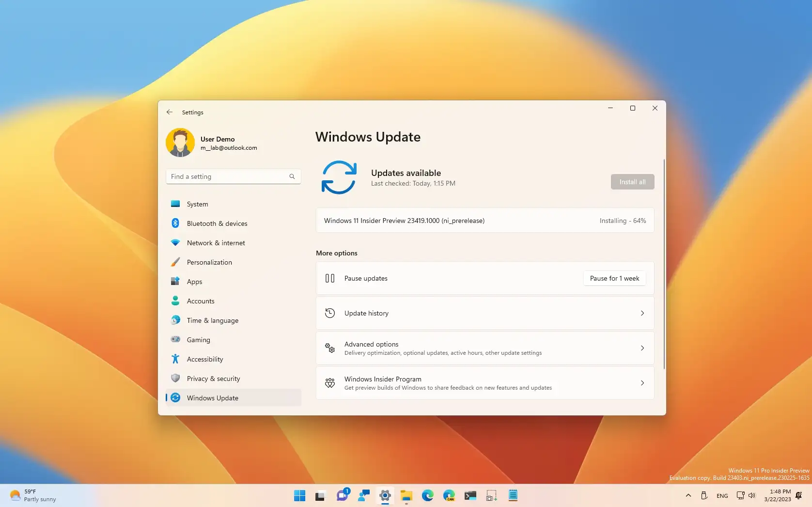Pause updates for 1 week
Image resolution: width=812 pixels, height=507 pixels.
614,278
